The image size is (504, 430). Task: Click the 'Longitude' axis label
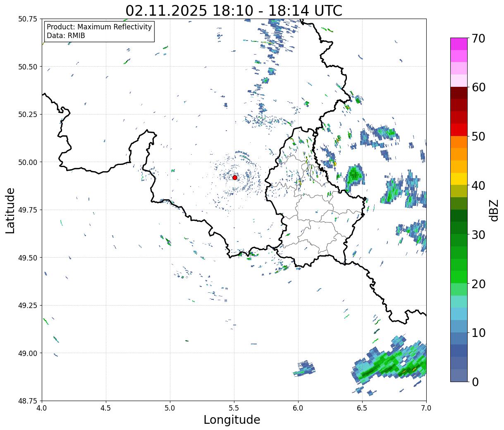point(232,420)
